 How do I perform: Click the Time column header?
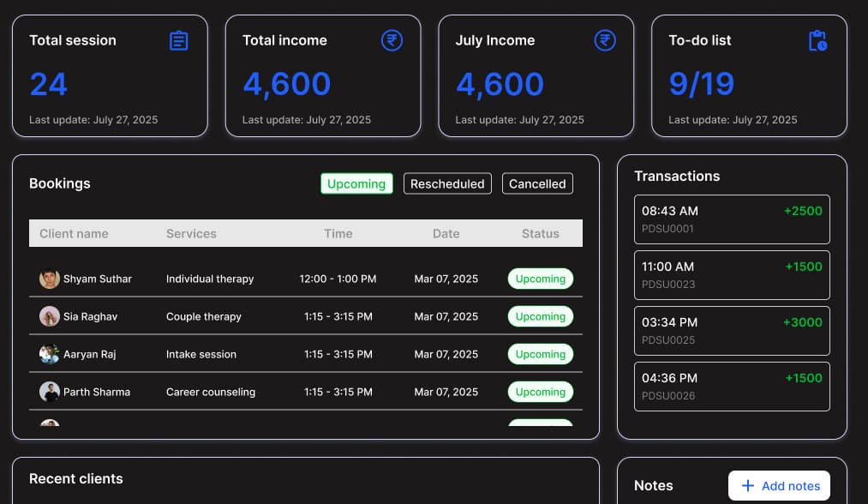pos(338,234)
